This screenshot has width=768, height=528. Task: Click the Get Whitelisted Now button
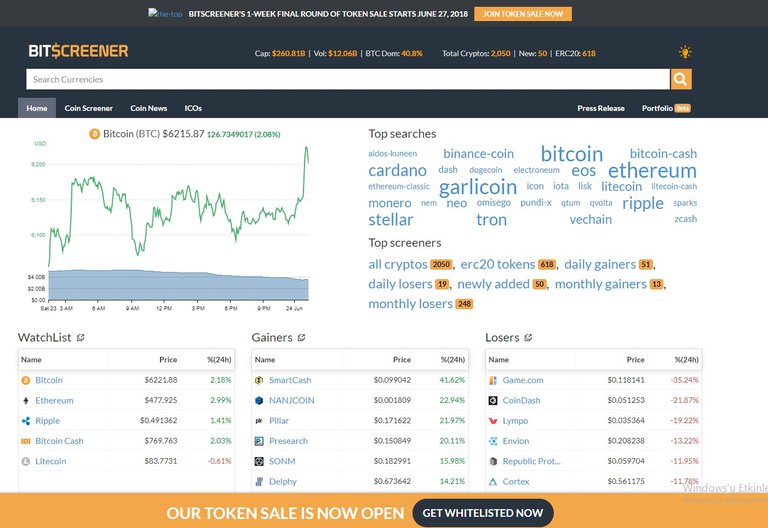(483, 513)
